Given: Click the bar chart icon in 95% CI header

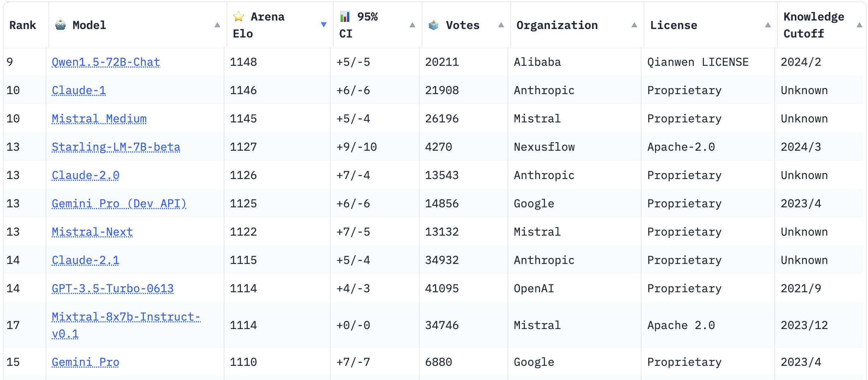Looking at the screenshot, I should click(345, 16).
